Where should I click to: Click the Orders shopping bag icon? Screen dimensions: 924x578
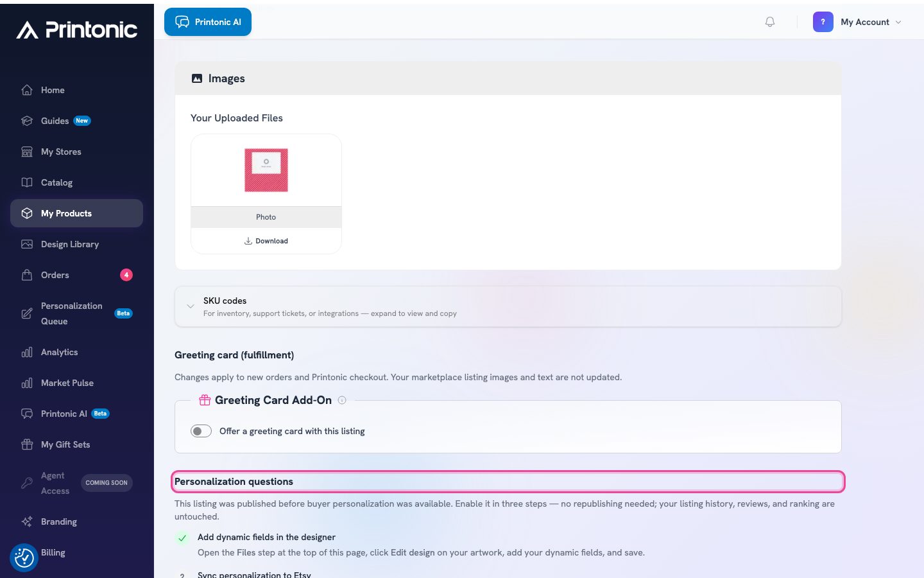27,275
